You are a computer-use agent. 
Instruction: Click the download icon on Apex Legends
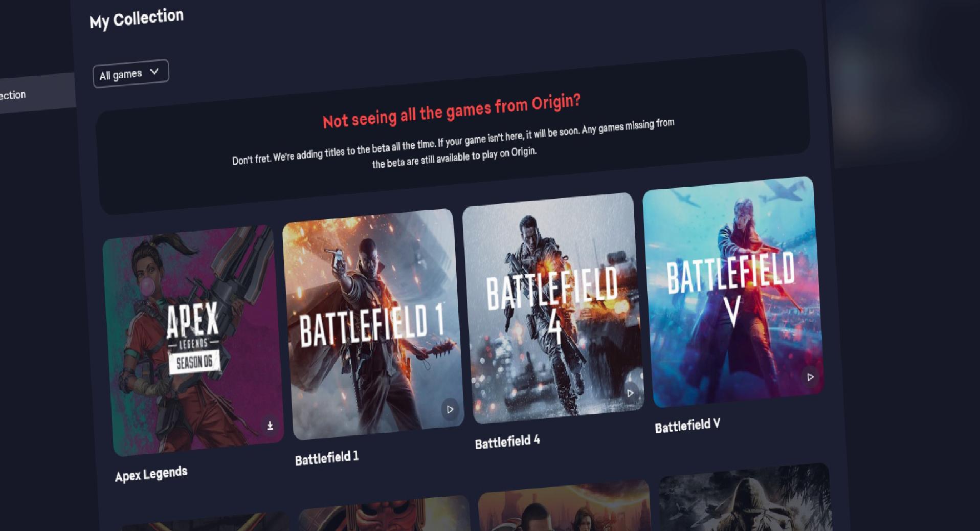[270, 425]
